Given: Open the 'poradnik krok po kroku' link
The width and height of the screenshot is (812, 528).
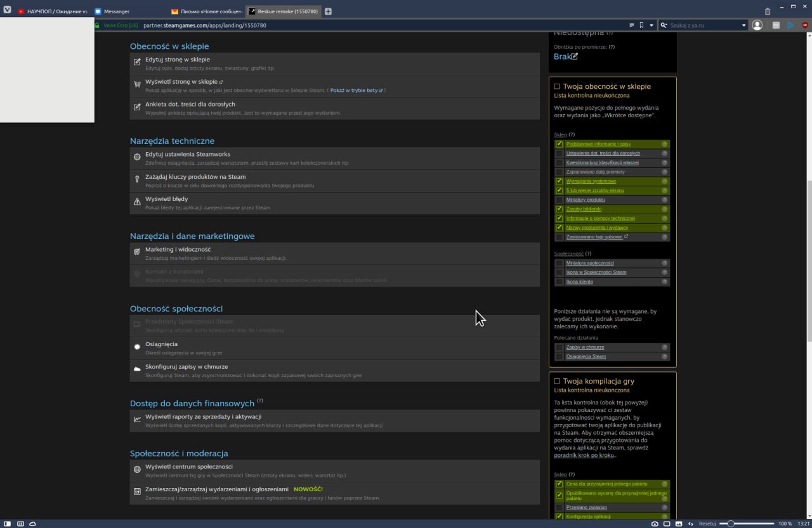Looking at the screenshot, I should (x=584, y=455).
